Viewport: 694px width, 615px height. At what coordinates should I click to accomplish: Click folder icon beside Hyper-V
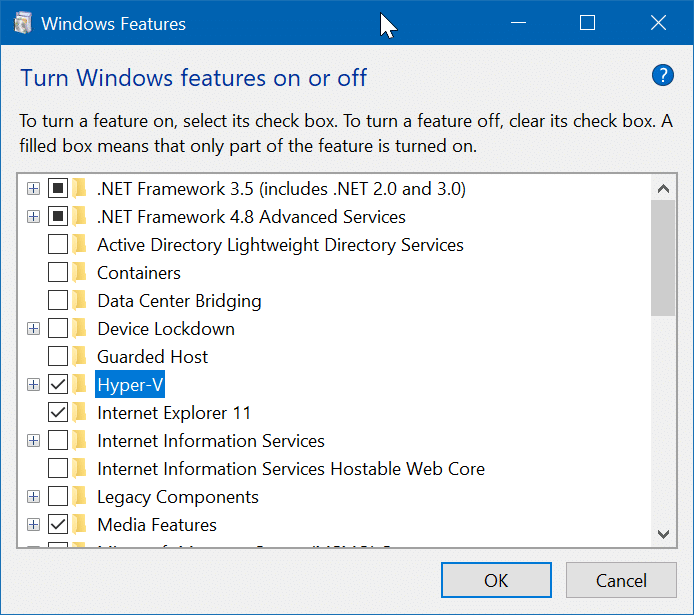point(80,384)
